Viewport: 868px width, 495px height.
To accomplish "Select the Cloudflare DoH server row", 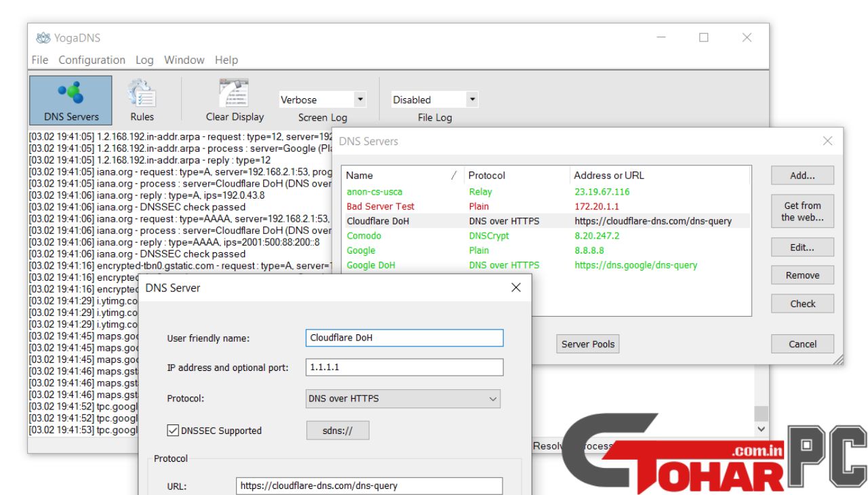I will coord(546,221).
